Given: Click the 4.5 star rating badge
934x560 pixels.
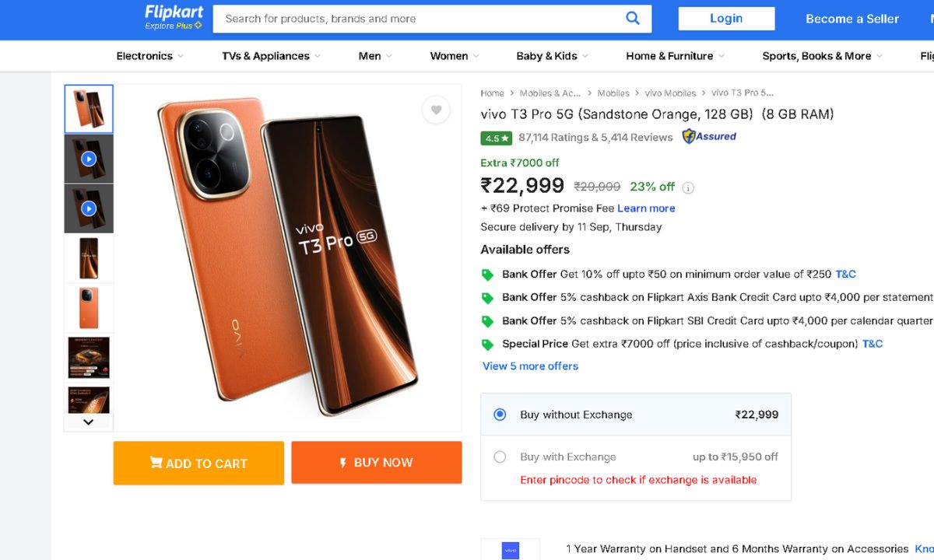Looking at the screenshot, I should click(496, 138).
